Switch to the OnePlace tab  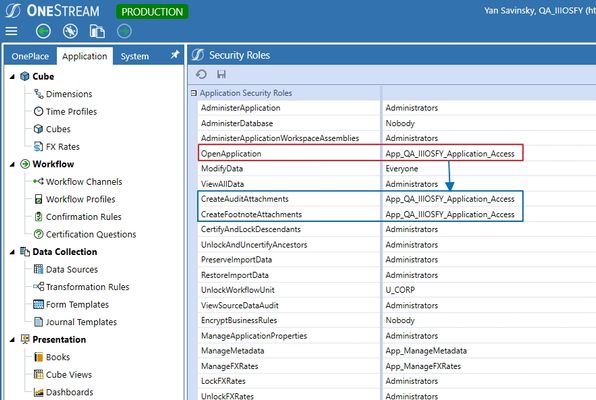(x=30, y=56)
